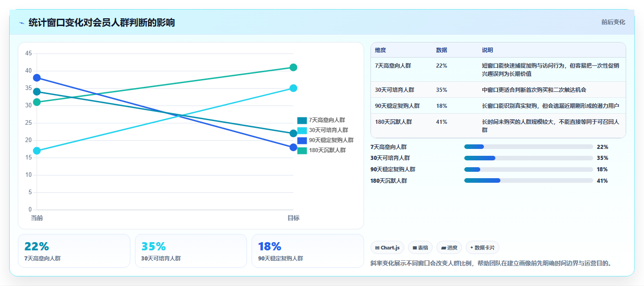The image size is (644, 286).
Task: Click the 当前 x-axis label
Action: point(37,218)
